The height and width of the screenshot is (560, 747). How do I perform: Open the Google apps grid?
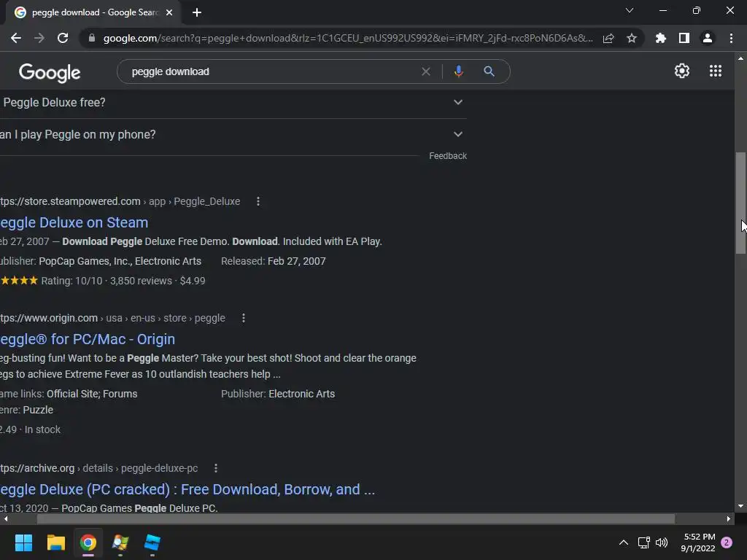716,71
